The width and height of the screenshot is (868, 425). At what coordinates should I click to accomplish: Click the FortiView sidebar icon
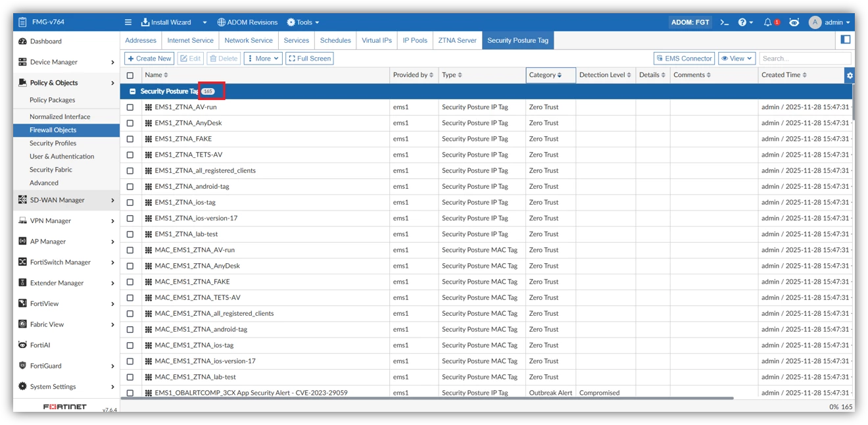pos(22,303)
